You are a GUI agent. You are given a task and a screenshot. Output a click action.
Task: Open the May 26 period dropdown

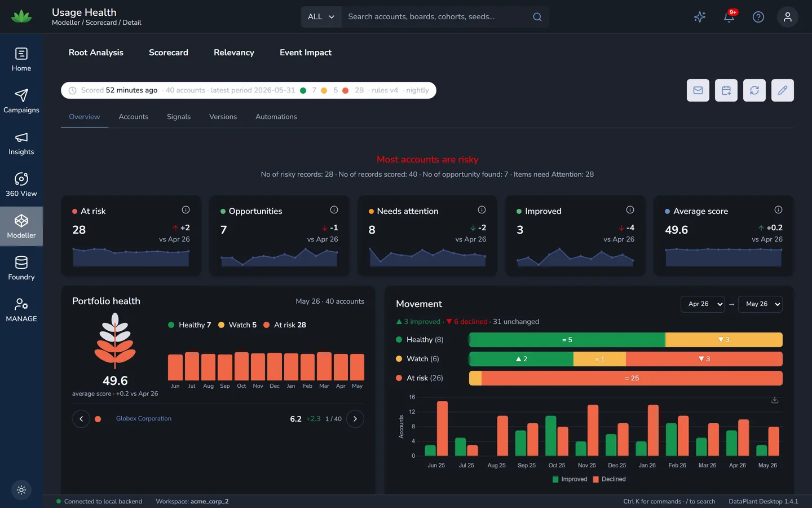click(x=760, y=304)
